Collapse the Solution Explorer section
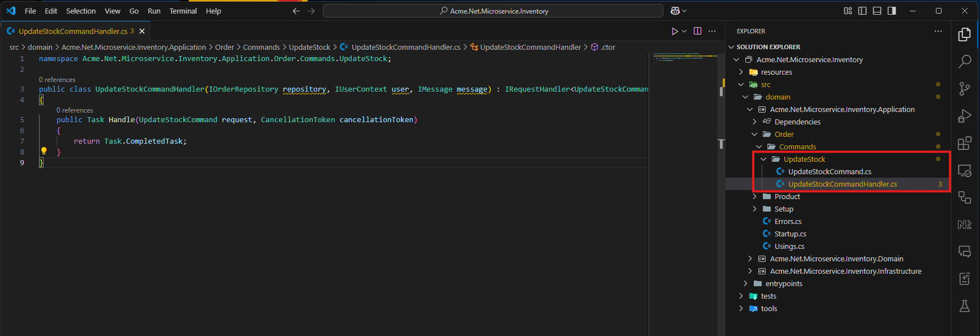The width and height of the screenshot is (980, 336). tap(731, 47)
